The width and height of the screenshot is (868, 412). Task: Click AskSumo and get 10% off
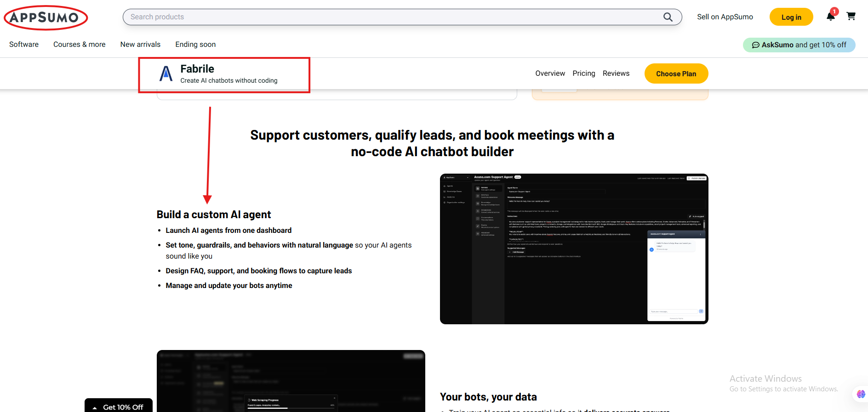pos(799,45)
